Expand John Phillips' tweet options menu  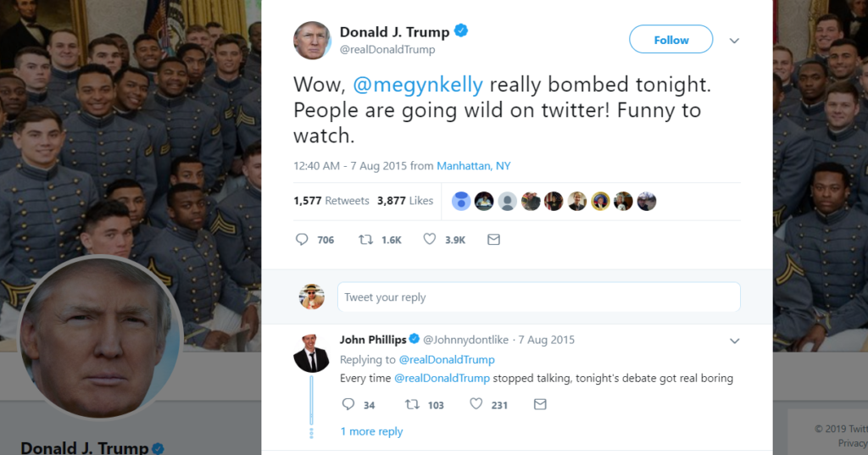[734, 341]
